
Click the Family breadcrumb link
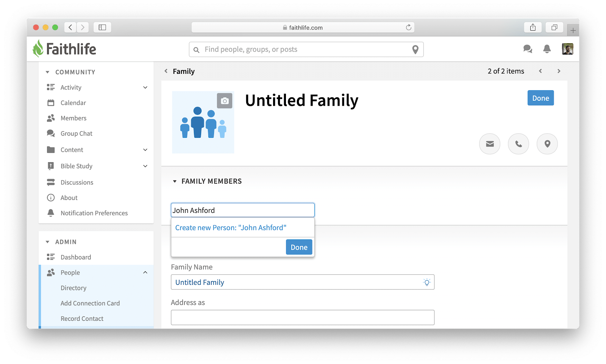(184, 71)
